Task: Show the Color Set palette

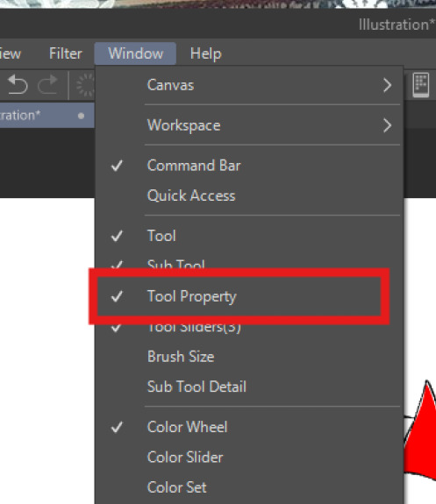Action: tap(249, 487)
